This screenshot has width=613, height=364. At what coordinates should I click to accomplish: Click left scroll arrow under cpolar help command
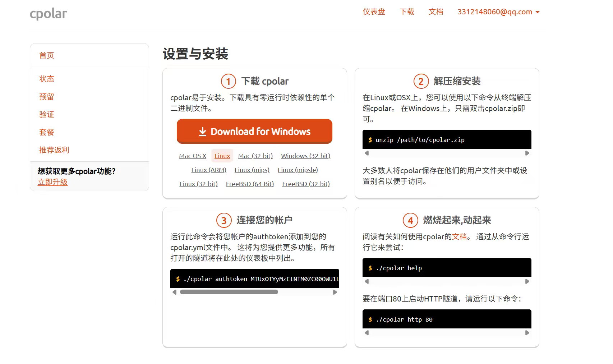pyautogui.click(x=367, y=281)
